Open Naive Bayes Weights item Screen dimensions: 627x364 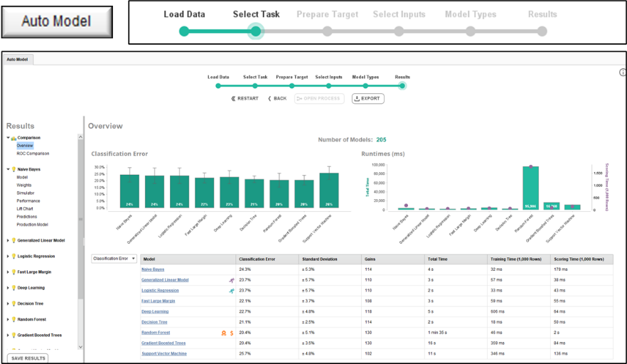click(24, 186)
